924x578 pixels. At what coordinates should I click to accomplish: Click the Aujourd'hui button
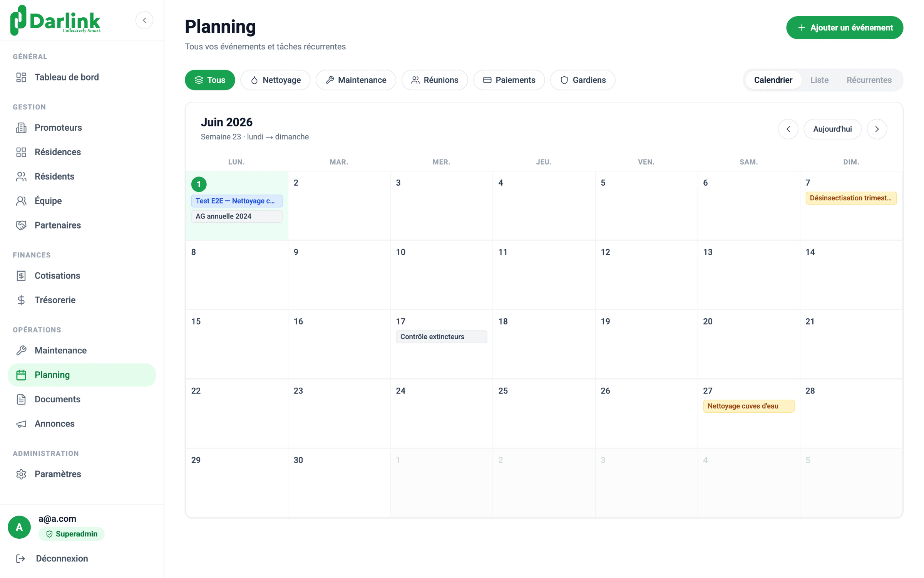(832, 129)
